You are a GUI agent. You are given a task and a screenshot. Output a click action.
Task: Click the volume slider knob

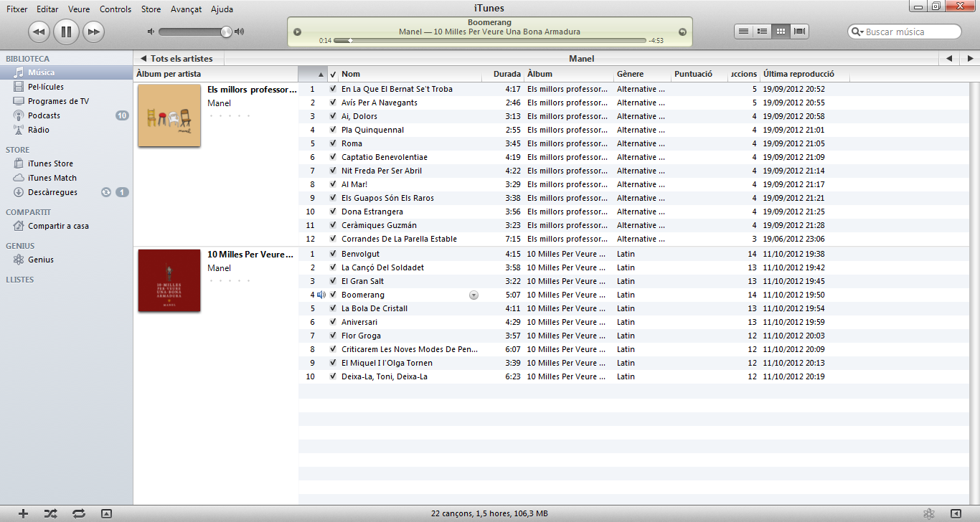[x=227, y=32]
